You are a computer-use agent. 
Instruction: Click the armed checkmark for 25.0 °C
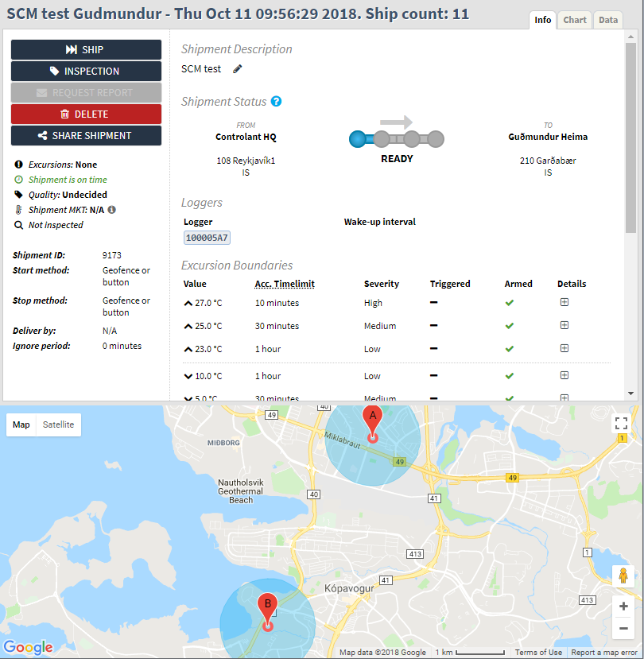click(x=510, y=326)
